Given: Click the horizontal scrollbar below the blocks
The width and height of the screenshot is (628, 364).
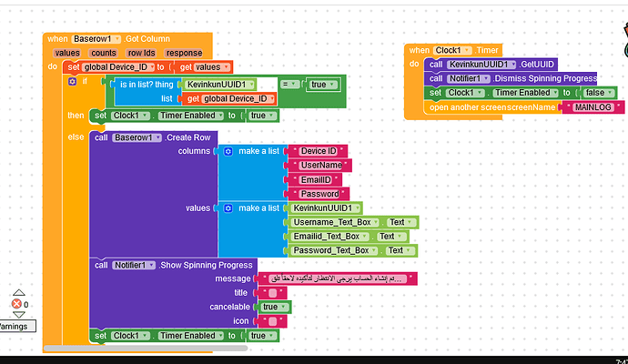Looking at the screenshot, I should [146, 348].
